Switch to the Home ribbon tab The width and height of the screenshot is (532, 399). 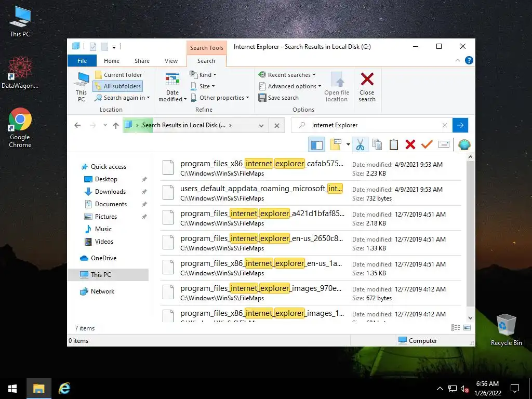(x=112, y=61)
